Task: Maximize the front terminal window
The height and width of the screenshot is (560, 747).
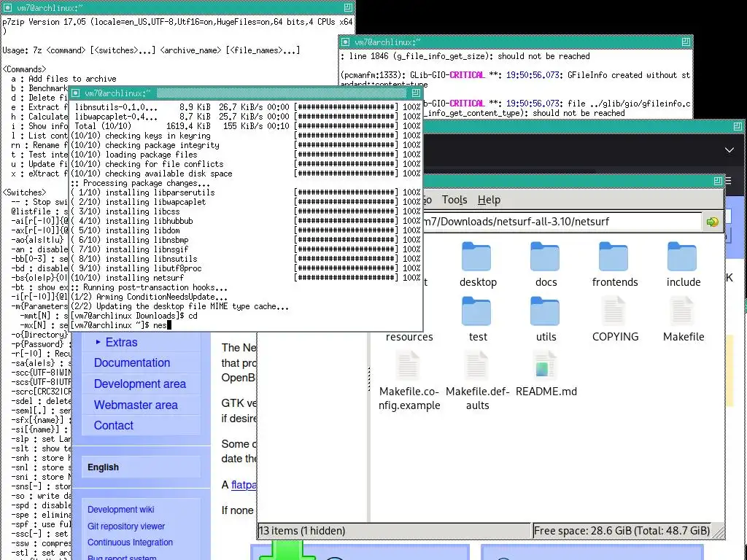Action: [415, 93]
